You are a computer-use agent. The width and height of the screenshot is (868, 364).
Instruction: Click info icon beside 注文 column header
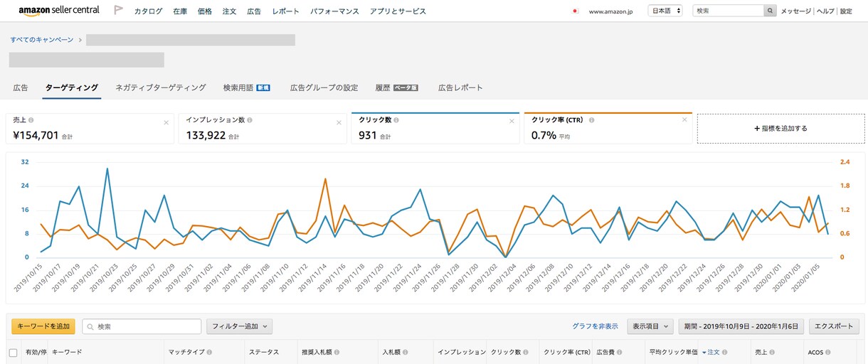pos(726,353)
